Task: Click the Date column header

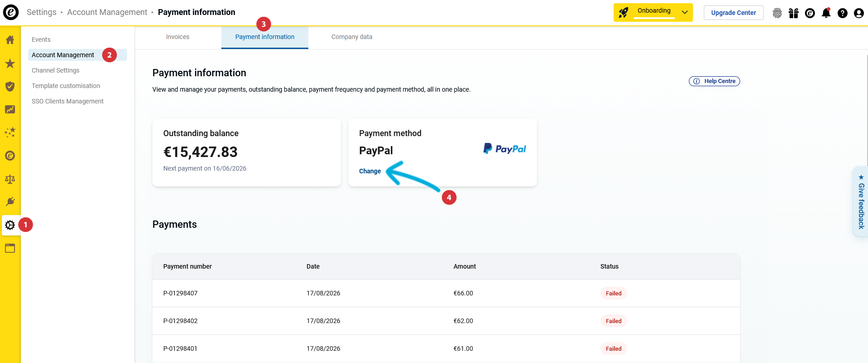Action: [x=313, y=266]
